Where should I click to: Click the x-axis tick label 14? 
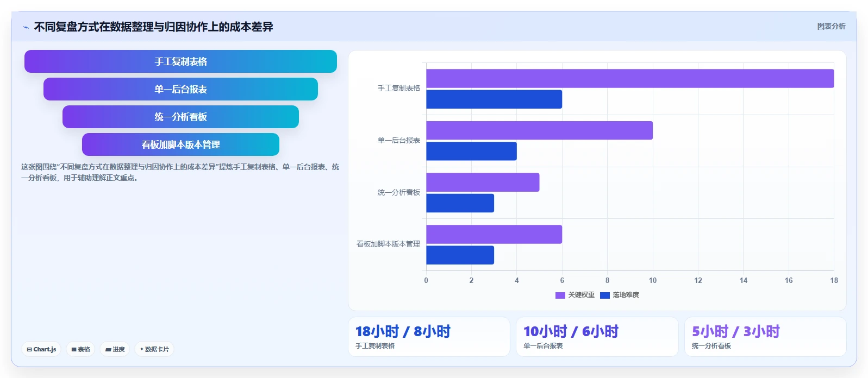coord(744,280)
